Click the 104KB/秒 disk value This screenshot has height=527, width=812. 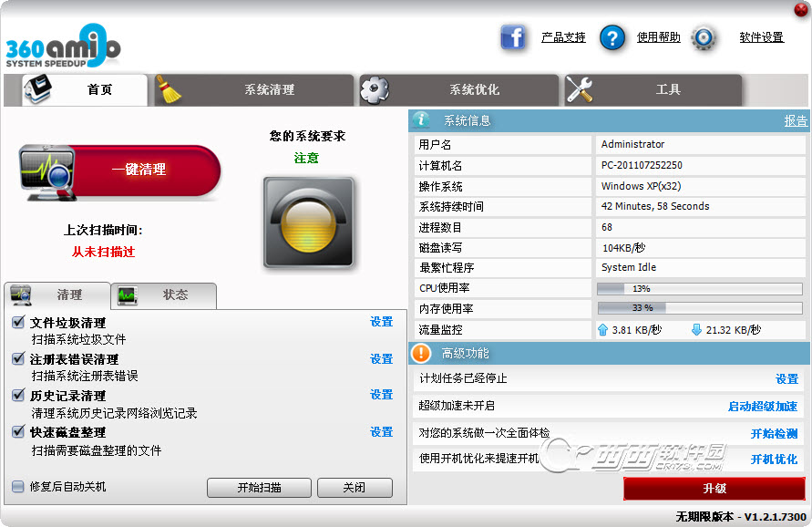pyautogui.click(x=623, y=248)
